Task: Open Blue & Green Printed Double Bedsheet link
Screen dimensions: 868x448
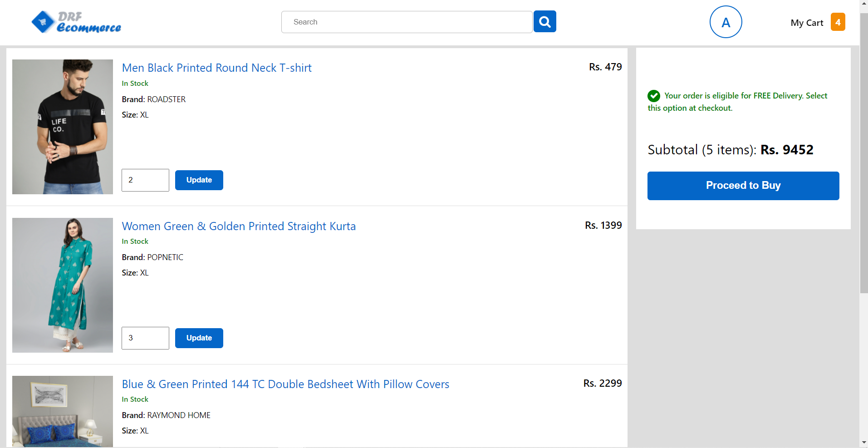Action: coord(285,384)
